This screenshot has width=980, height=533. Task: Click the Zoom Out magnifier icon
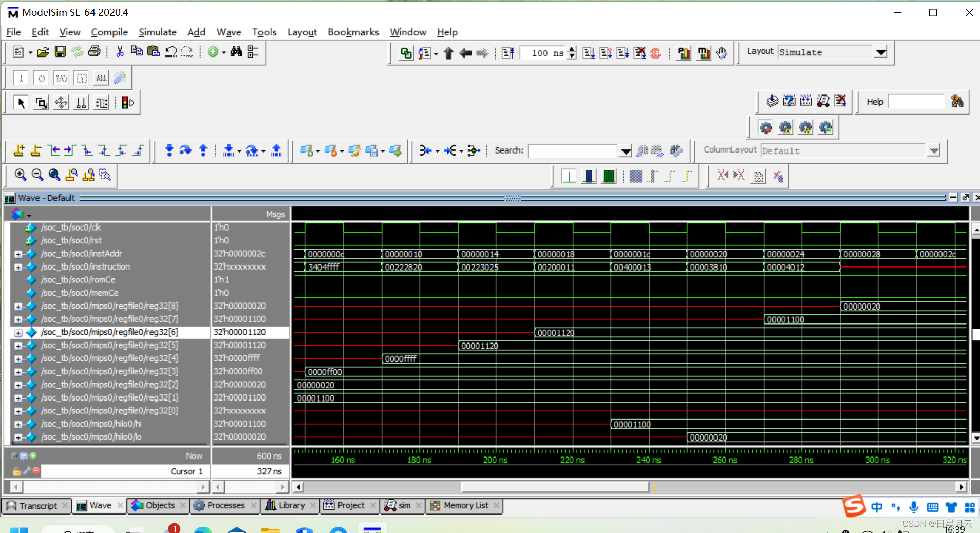tap(37, 175)
